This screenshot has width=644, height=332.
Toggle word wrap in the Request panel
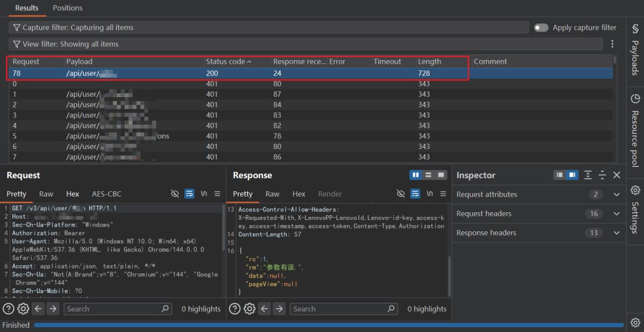[x=190, y=194]
